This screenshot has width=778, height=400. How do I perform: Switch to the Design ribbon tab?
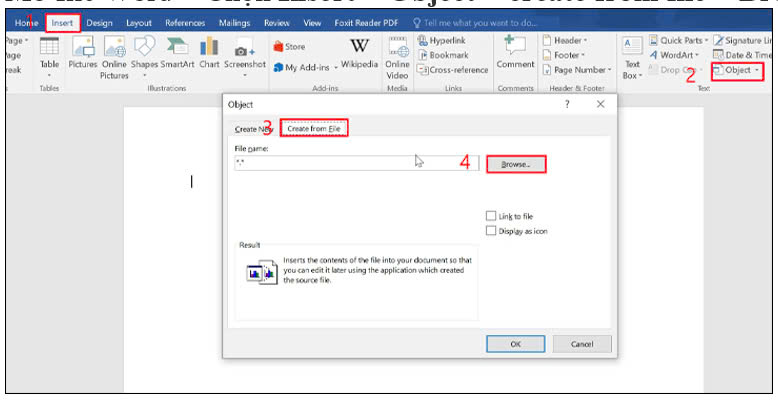pos(99,23)
